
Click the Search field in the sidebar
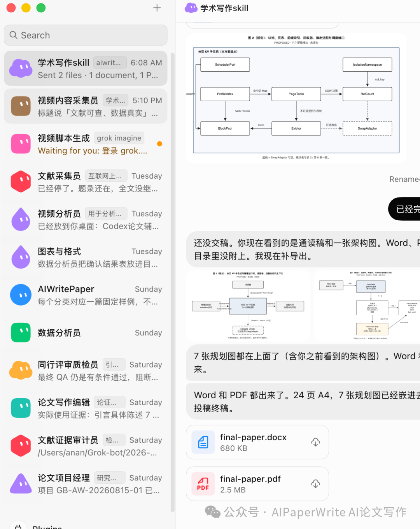coord(86,35)
